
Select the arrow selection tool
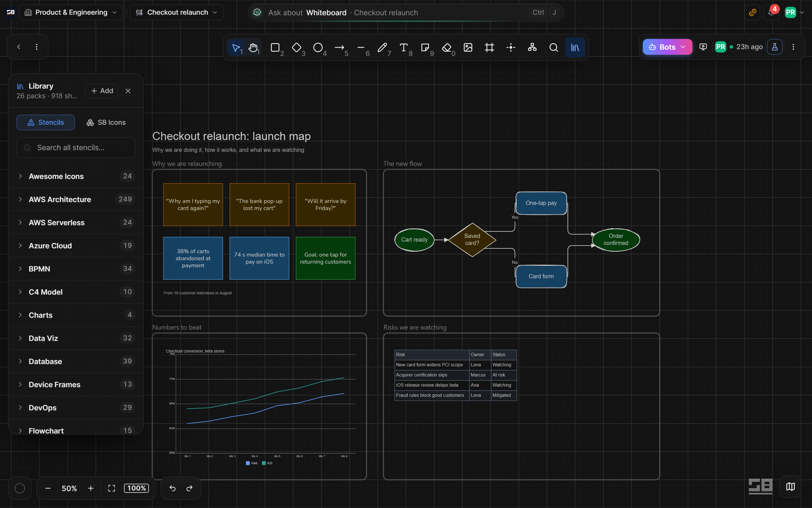pos(236,47)
